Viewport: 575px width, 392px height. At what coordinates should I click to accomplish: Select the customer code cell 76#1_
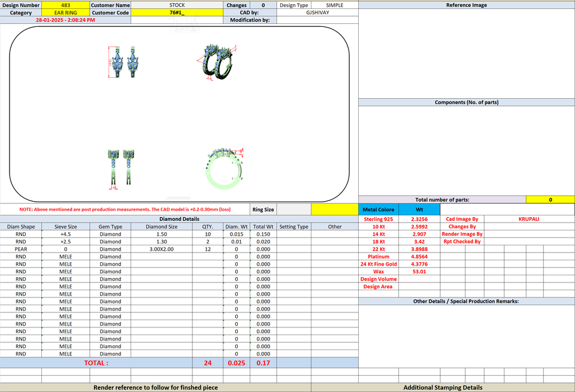[x=177, y=13]
